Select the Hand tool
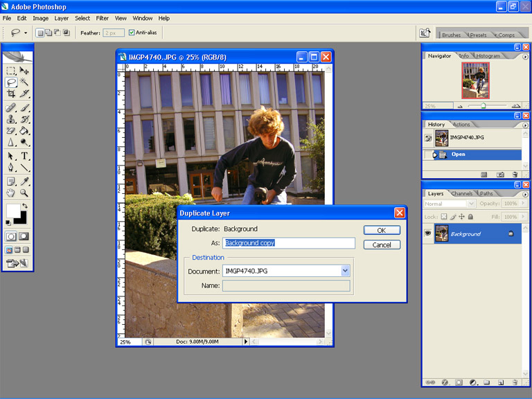The width and height of the screenshot is (532, 399). point(11,193)
